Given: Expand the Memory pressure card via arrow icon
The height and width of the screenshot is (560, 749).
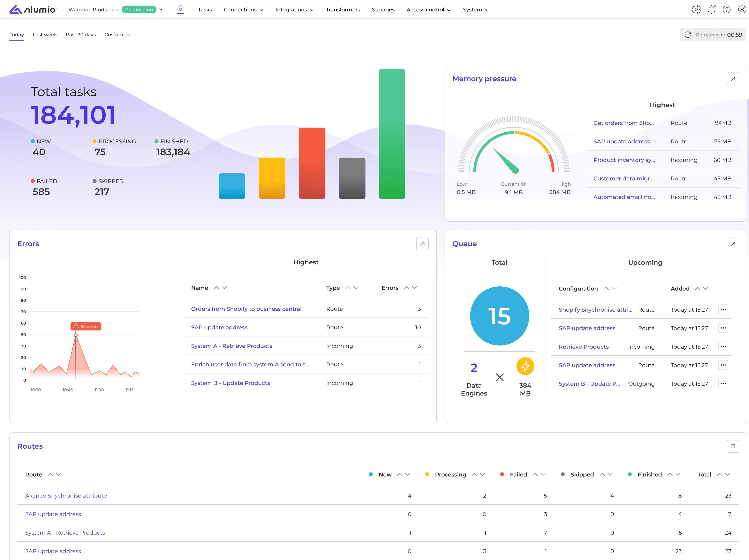Looking at the screenshot, I should tap(733, 79).
